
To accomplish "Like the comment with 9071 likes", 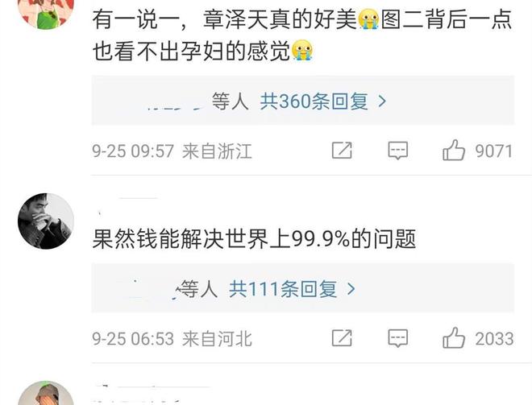I will point(454,150).
